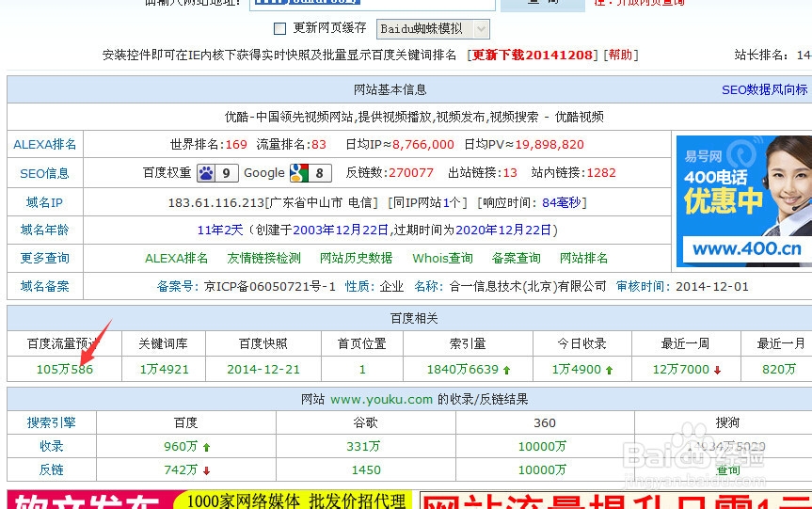Click Google indexed count 331万
The width and height of the screenshot is (812, 509).
[x=363, y=446]
